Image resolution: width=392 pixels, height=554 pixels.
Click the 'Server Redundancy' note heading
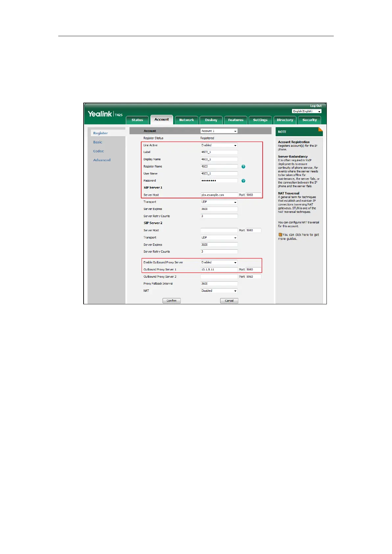[x=293, y=157]
